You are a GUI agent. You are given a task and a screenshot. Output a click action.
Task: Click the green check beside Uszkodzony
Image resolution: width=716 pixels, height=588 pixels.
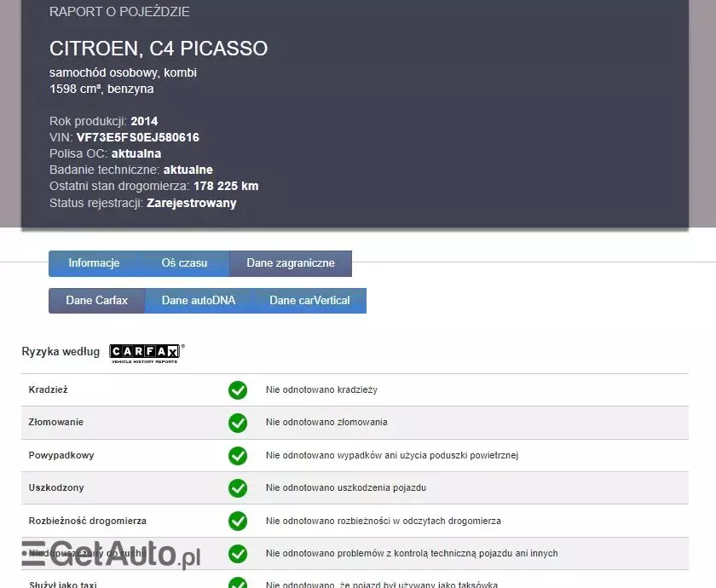(238, 487)
